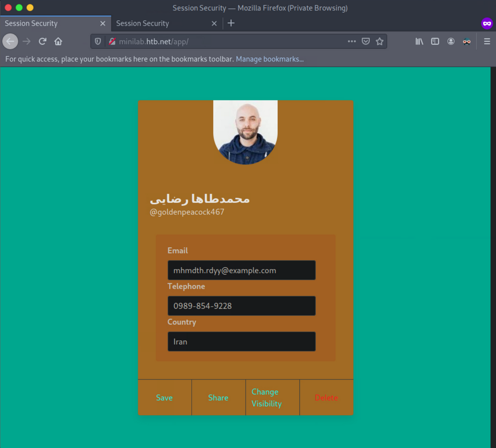The image size is (496, 448).
Task: Bookmark this page with the star
Action: tap(380, 41)
